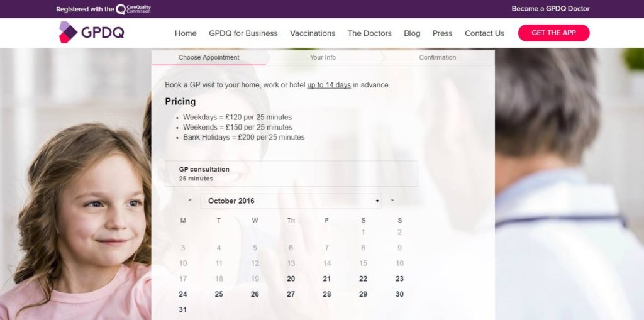
Task: Choose October 31 on calendar
Action: (183, 310)
